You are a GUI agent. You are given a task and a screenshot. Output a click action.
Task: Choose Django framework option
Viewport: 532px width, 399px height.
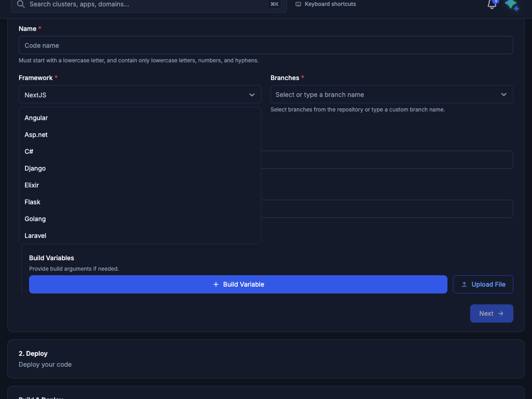pos(140,168)
